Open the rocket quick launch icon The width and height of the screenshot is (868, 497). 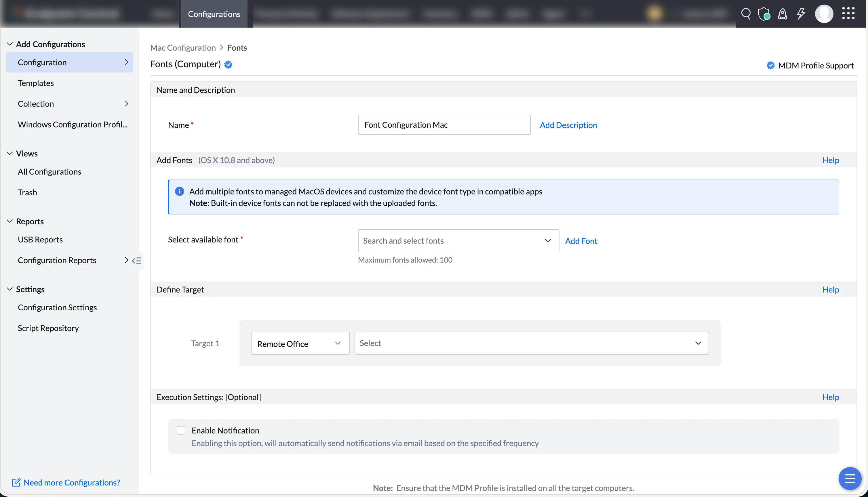782,14
